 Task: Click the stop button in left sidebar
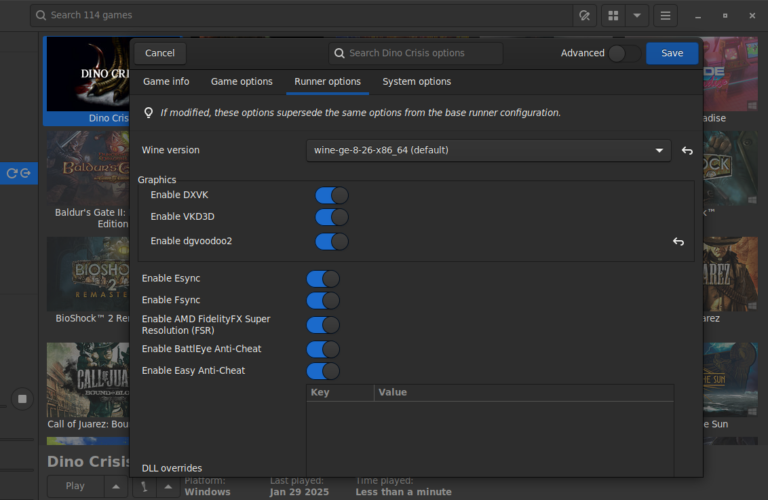[22, 399]
